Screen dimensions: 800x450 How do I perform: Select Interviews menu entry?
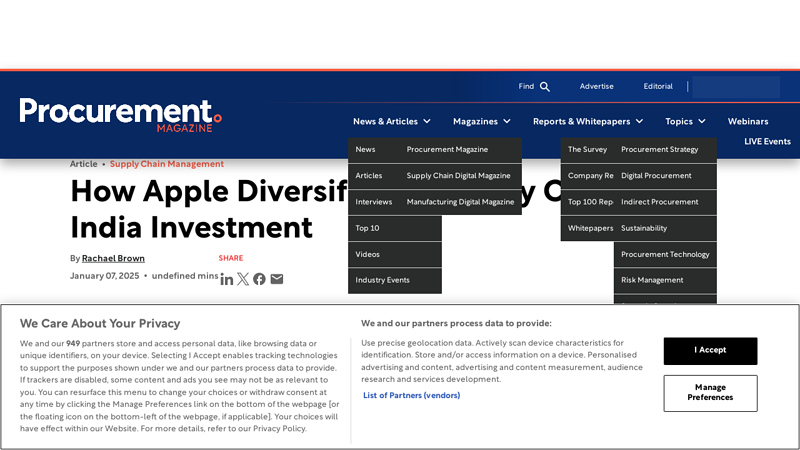coord(373,202)
